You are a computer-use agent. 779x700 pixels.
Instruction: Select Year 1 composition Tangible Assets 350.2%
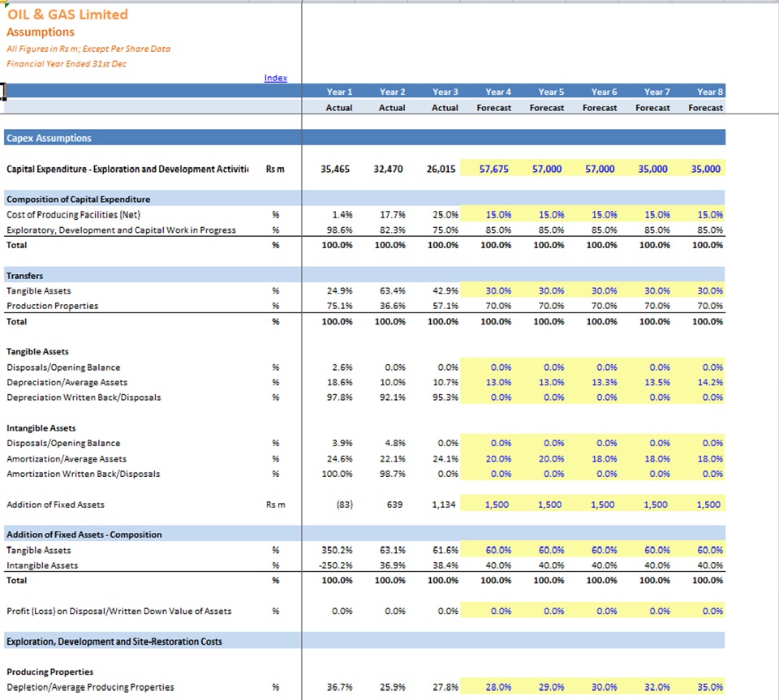[337, 550]
